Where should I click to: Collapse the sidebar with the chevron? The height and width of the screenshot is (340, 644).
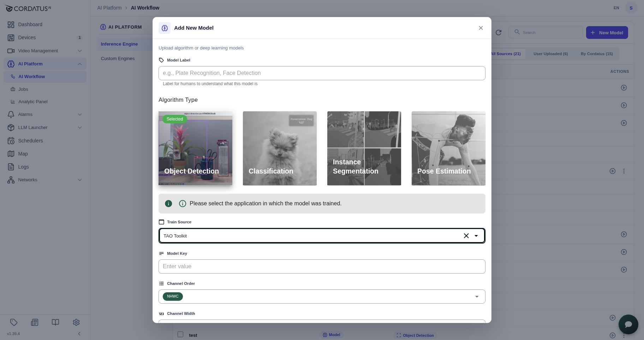point(79,334)
